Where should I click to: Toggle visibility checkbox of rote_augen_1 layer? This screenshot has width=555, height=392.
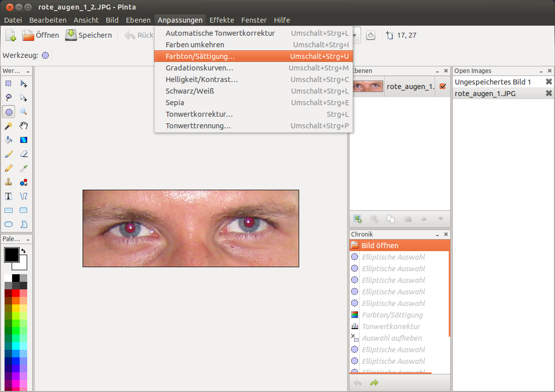click(x=443, y=87)
